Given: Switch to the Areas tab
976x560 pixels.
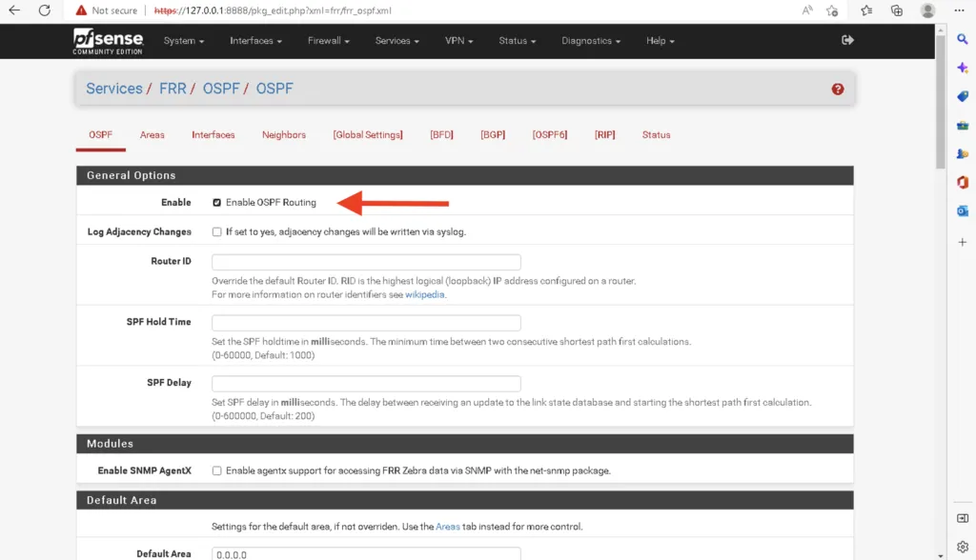Looking at the screenshot, I should (152, 135).
